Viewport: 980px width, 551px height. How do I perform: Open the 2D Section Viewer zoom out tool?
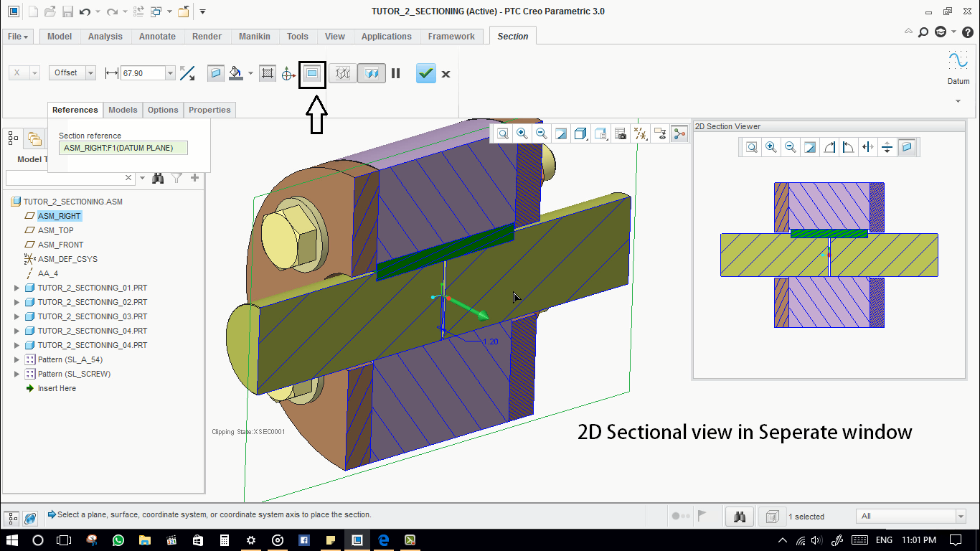pyautogui.click(x=790, y=147)
